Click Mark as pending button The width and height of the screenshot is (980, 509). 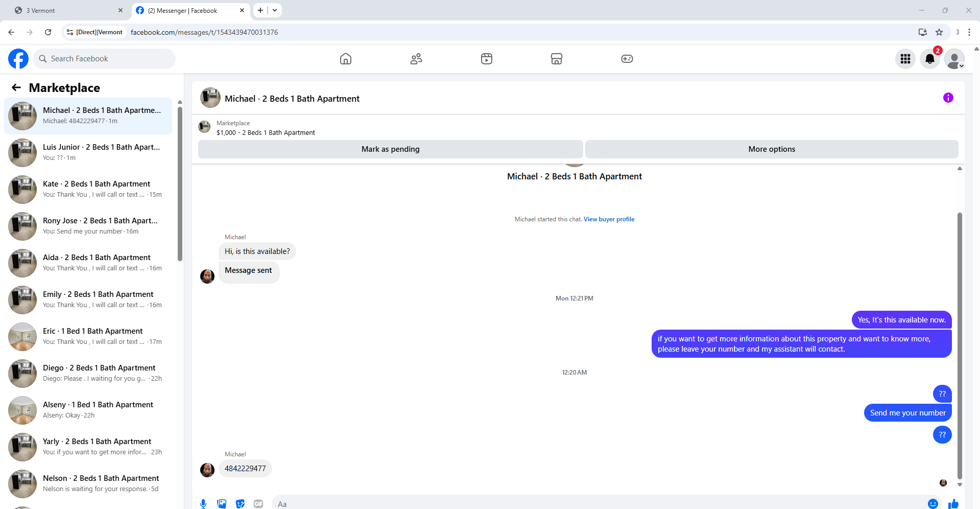coord(391,149)
